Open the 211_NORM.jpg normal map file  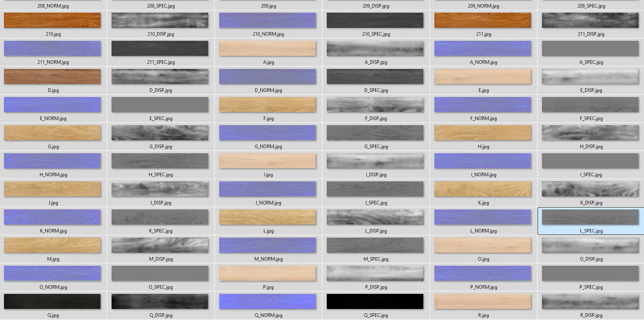pyautogui.click(x=52, y=48)
